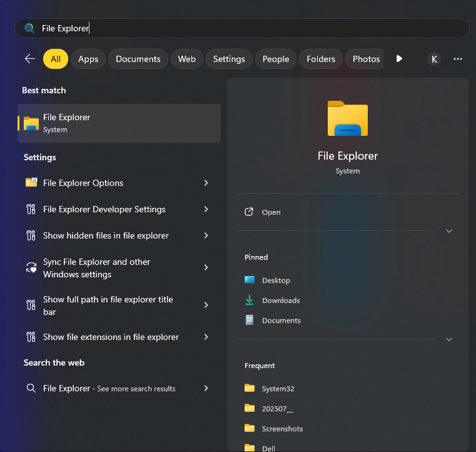
Task: Click the File Explorer Developer Settings tools icon
Action: point(31,209)
